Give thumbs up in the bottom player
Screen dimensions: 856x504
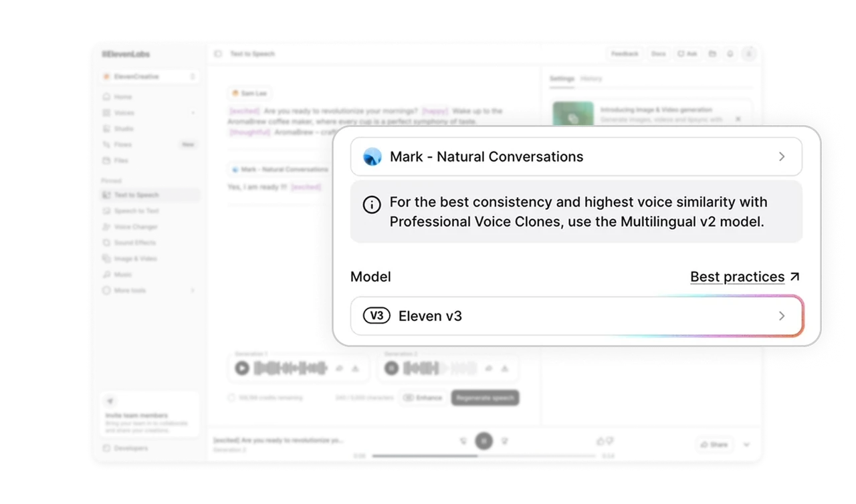(600, 441)
